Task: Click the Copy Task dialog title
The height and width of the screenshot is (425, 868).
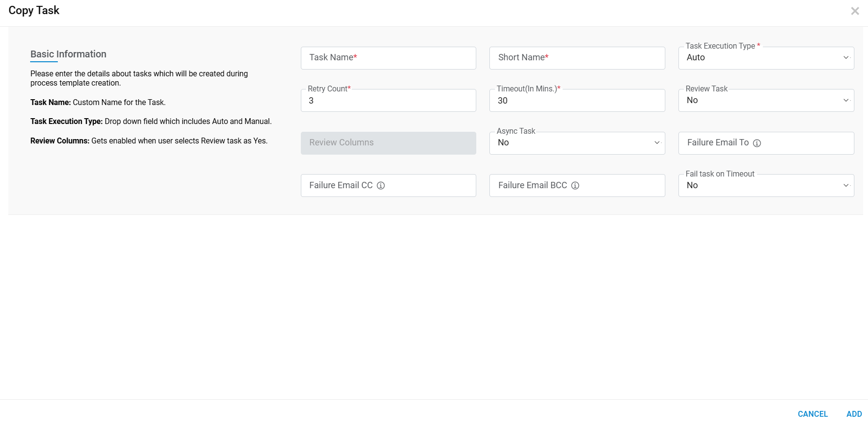Action: (x=34, y=11)
